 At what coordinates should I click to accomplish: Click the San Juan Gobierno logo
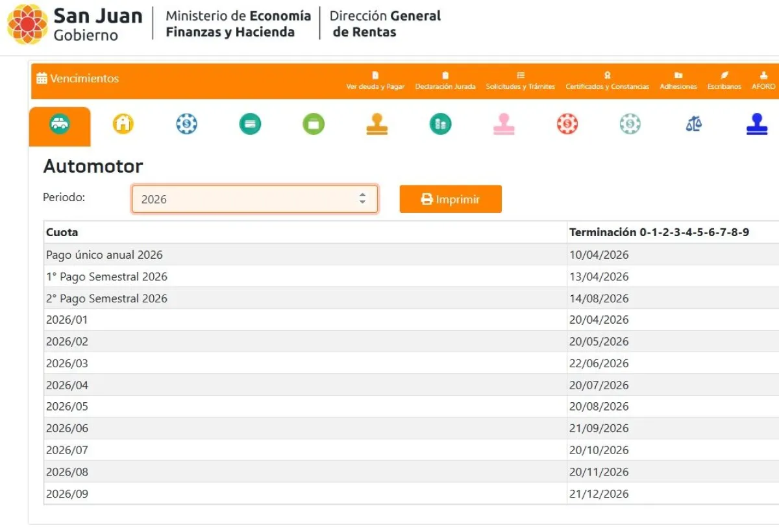click(75, 24)
